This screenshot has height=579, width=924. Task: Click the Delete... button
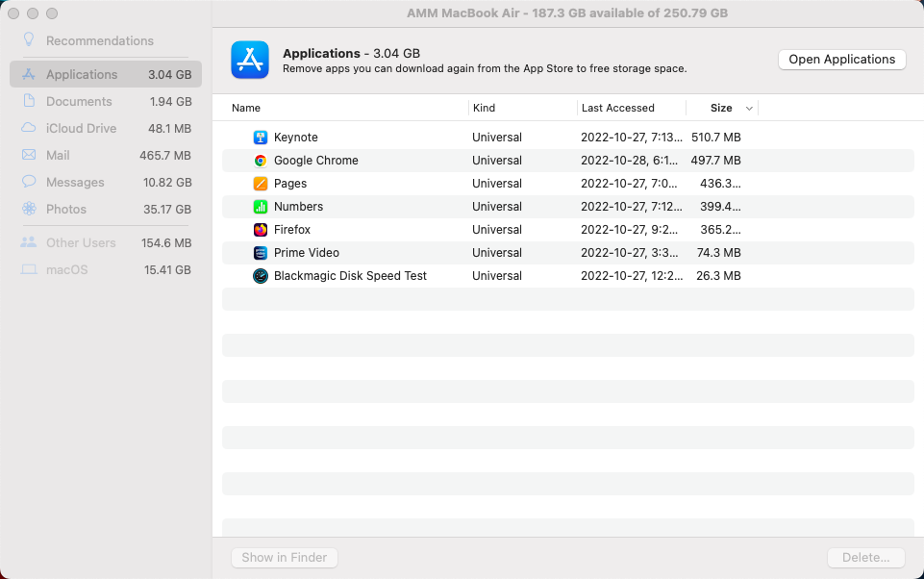click(865, 557)
